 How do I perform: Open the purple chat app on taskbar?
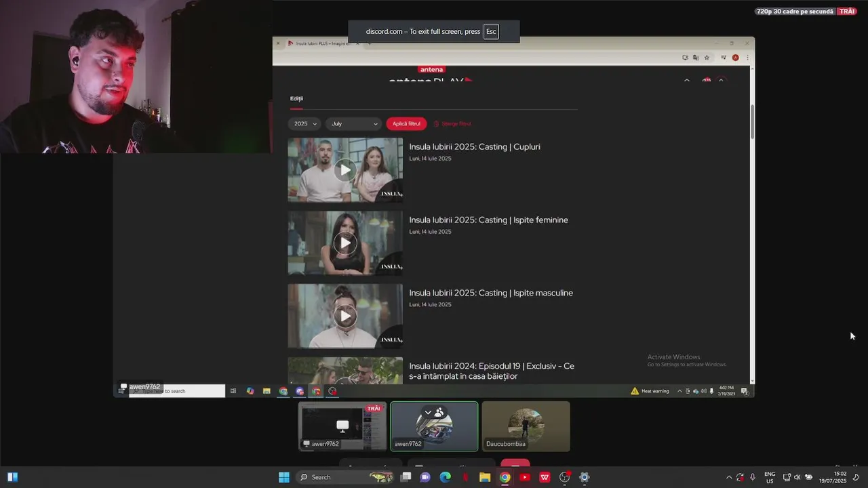coord(425,477)
